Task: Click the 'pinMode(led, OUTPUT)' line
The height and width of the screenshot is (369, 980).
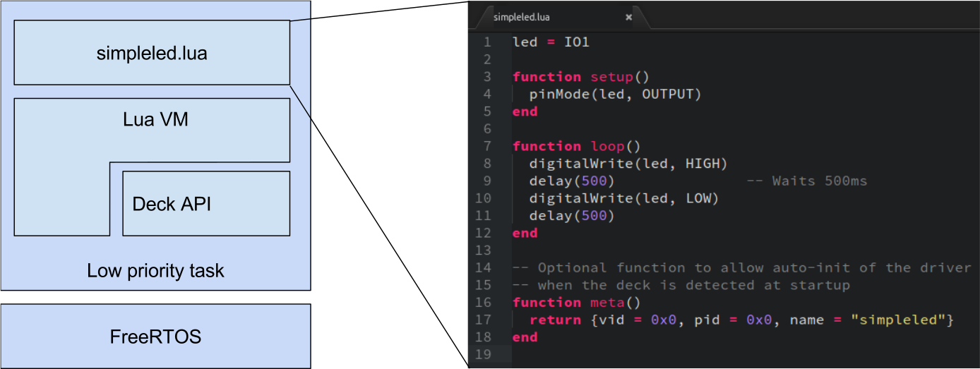Action: [615, 95]
